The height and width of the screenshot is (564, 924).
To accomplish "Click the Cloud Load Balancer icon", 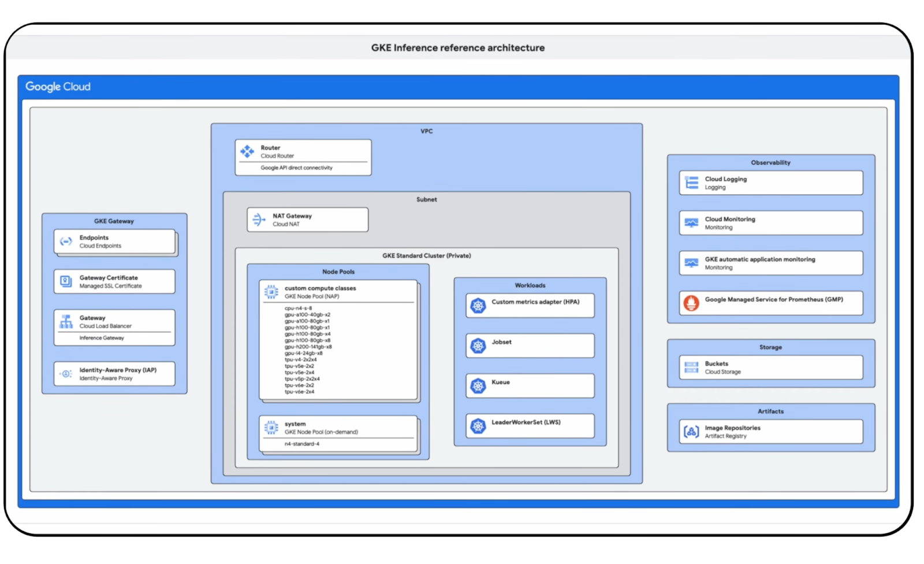I will pyautogui.click(x=66, y=322).
